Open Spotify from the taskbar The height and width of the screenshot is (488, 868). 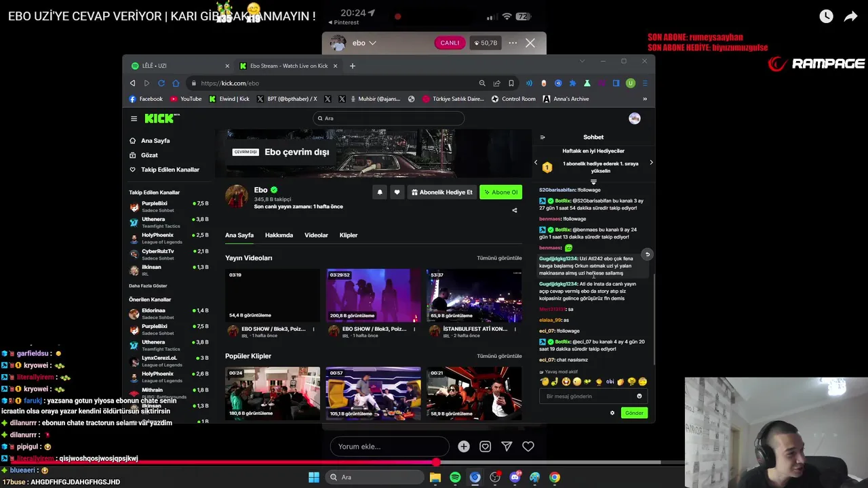click(455, 477)
